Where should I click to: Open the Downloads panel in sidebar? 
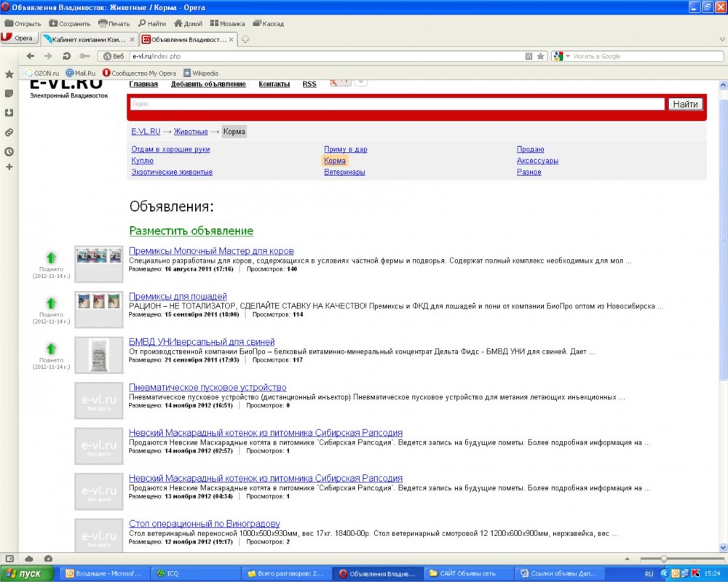(9, 113)
